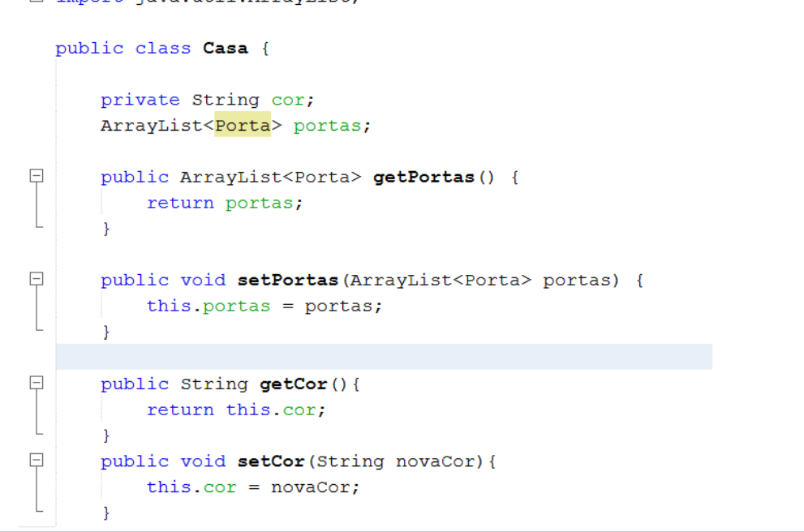Click 'return this.cor;' statement

point(236,410)
